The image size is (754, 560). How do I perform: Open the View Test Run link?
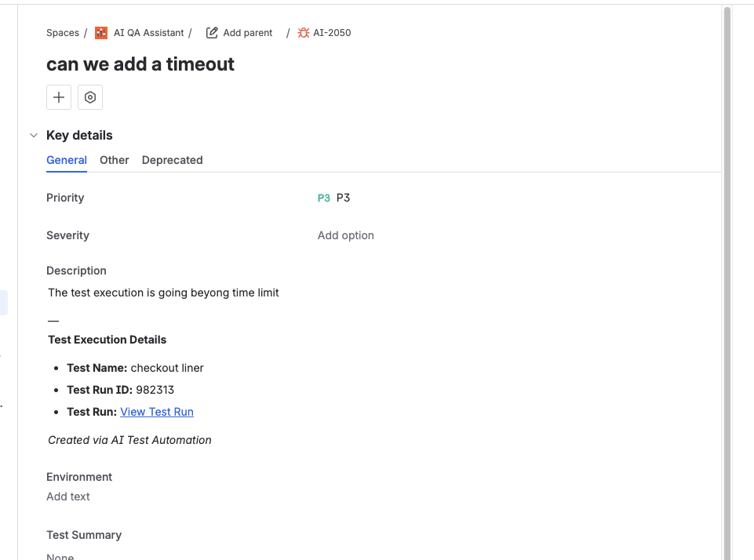tap(156, 412)
